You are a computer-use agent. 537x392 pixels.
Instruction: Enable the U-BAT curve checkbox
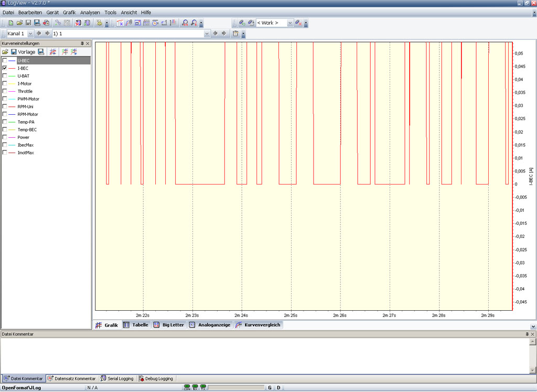pyautogui.click(x=5, y=76)
